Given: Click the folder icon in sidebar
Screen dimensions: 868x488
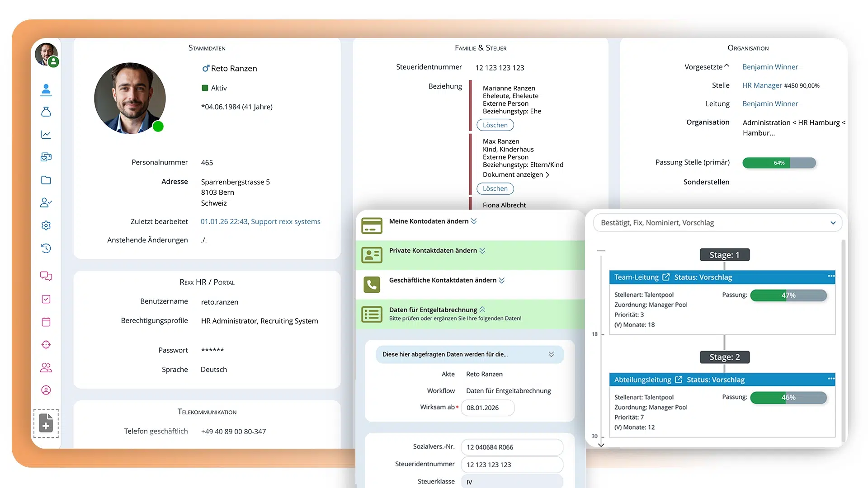Looking at the screenshot, I should tap(46, 180).
